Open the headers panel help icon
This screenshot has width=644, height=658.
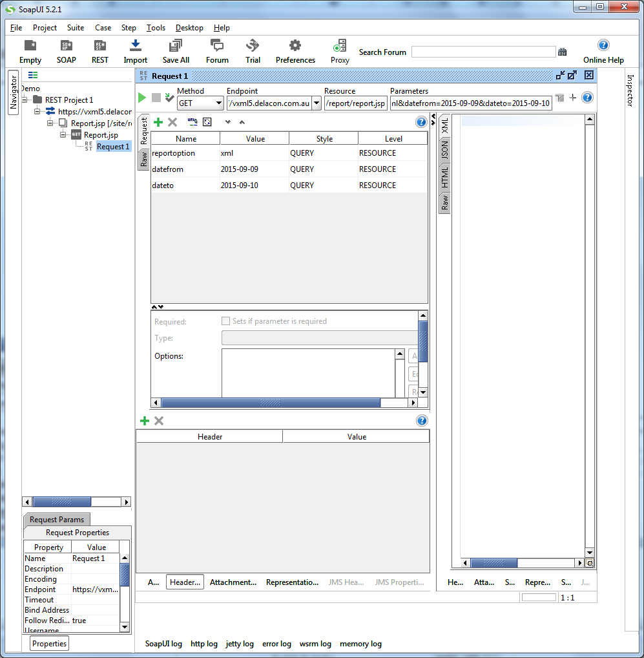click(422, 421)
